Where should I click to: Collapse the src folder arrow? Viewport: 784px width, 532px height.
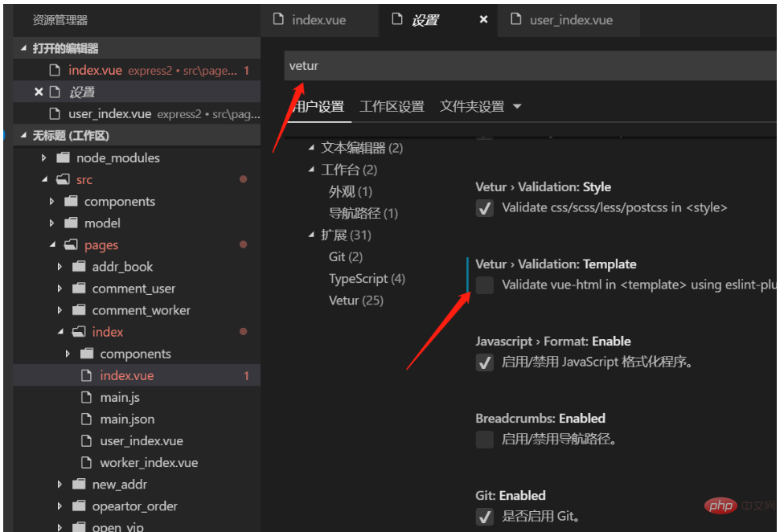(x=44, y=179)
